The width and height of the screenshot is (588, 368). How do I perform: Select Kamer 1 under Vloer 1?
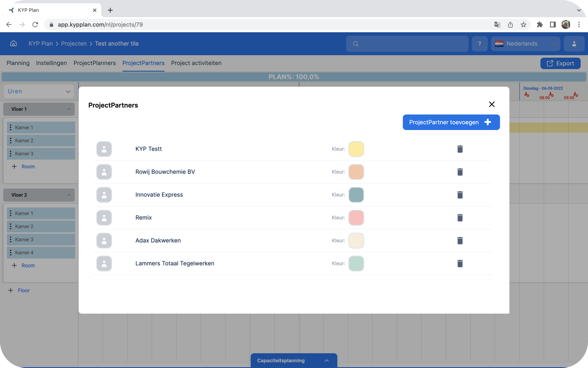[x=41, y=128]
